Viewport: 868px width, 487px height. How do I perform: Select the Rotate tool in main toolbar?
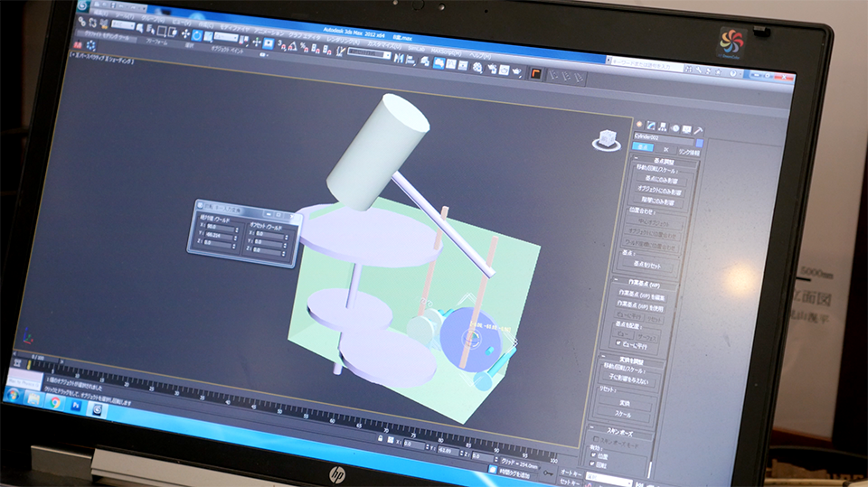click(198, 35)
